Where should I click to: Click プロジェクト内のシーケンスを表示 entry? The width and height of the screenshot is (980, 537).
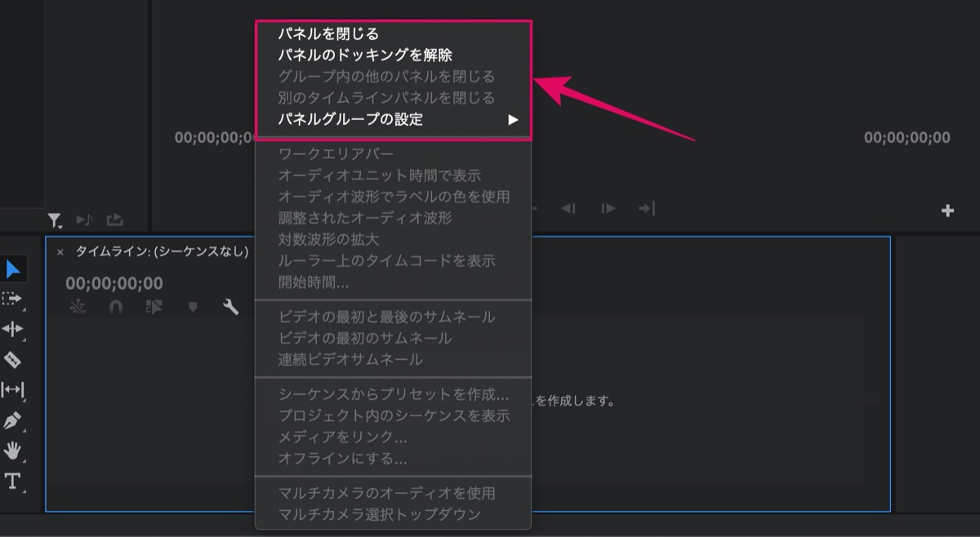point(394,415)
